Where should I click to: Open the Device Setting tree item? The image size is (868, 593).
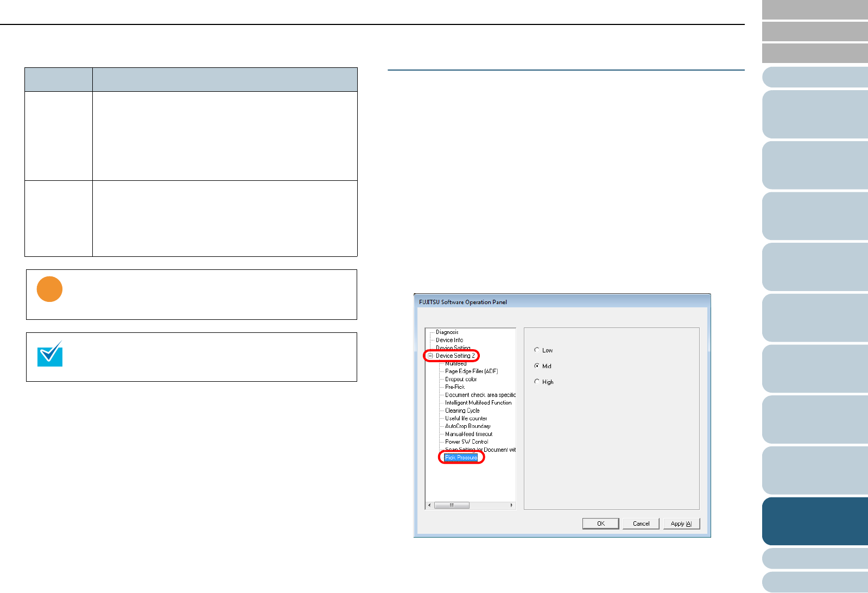click(x=453, y=348)
